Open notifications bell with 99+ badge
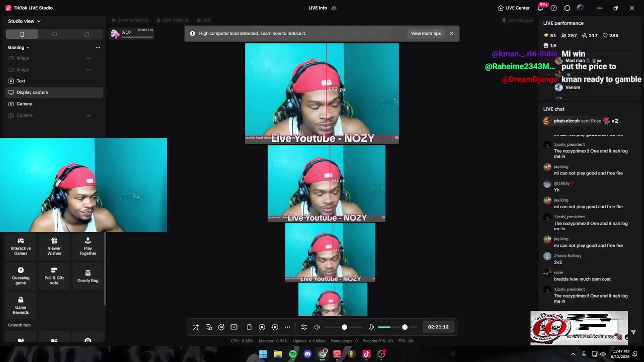 click(541, 8)
